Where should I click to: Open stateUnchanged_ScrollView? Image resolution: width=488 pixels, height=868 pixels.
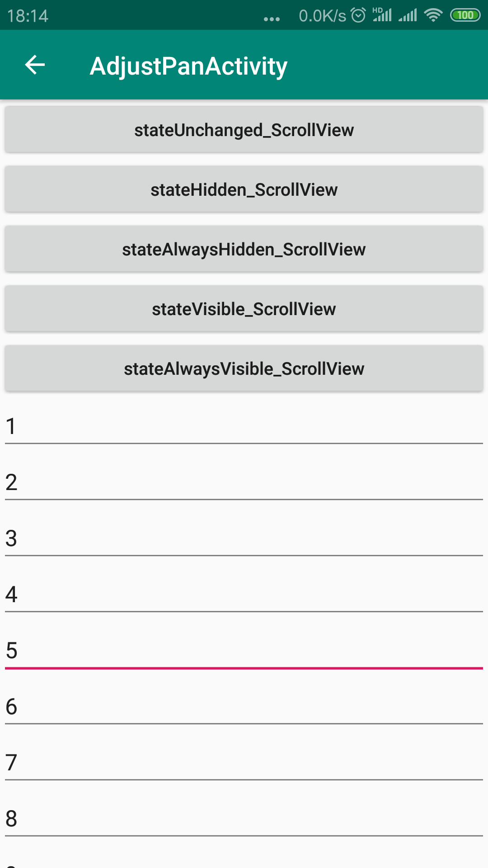pos(244,130)
